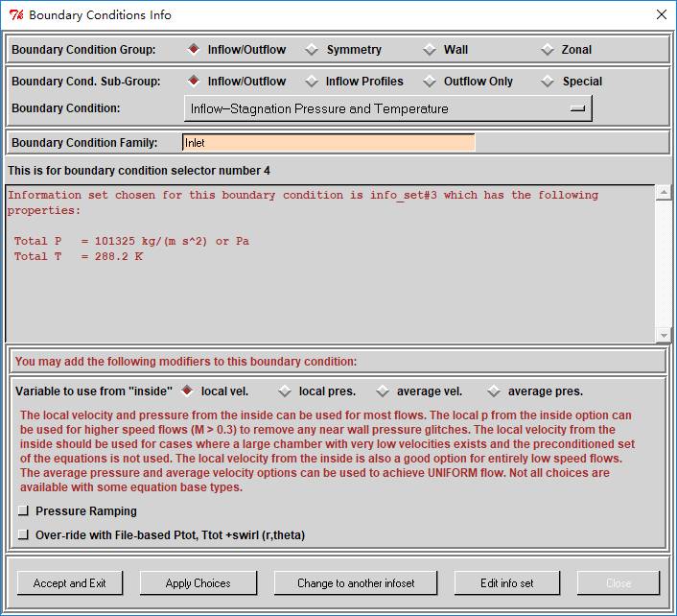
Task: Select the Symmetry boundary condition group
Action: [x=313, y=50]
